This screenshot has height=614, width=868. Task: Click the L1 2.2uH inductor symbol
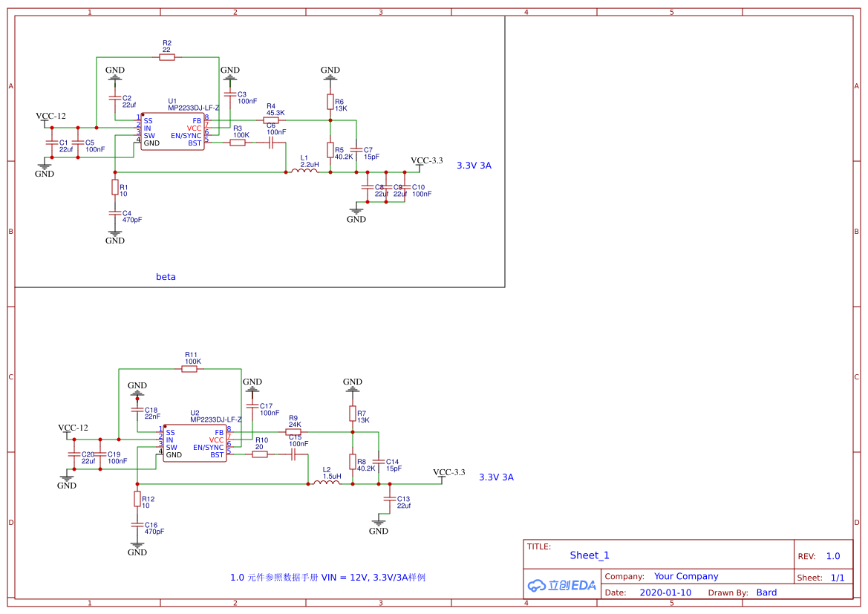pyautogui.click(x=304, y=171)
